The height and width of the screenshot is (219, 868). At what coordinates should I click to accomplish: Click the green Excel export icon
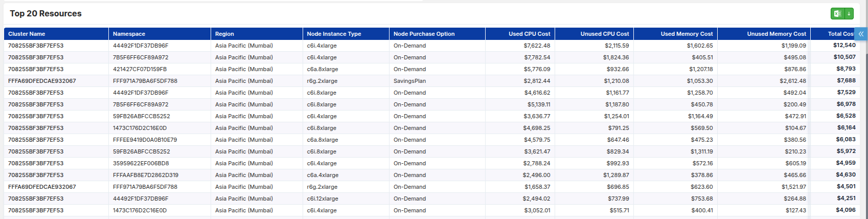click(x=837, y=14)
